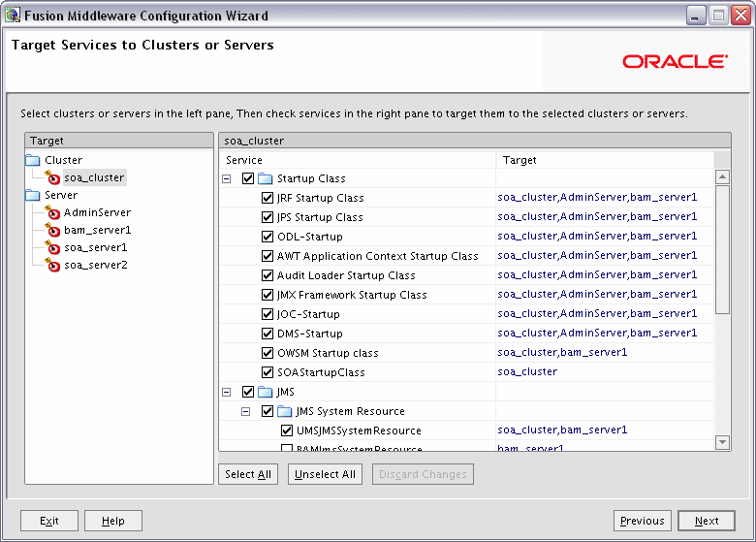
Task: Click the JMS folder icon
Action: (266, 392)
